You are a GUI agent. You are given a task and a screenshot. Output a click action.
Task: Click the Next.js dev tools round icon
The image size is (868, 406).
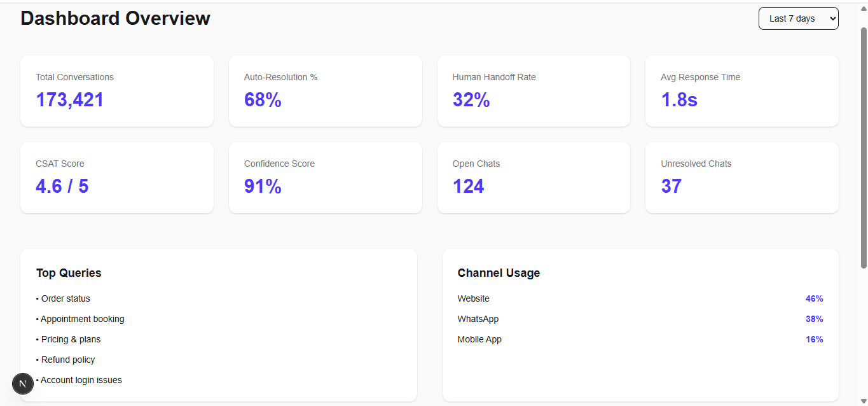point(23,384)
